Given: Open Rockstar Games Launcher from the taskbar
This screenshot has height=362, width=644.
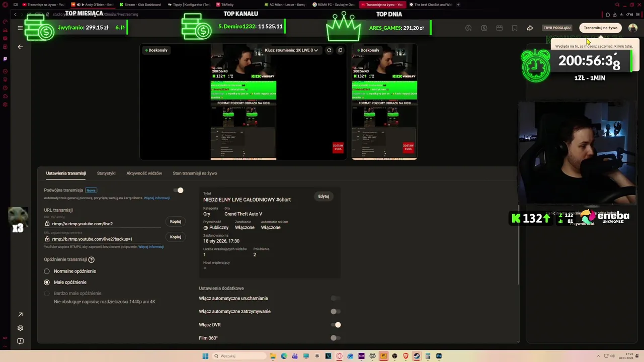Looking at the screenshot, I should (383, 356).
